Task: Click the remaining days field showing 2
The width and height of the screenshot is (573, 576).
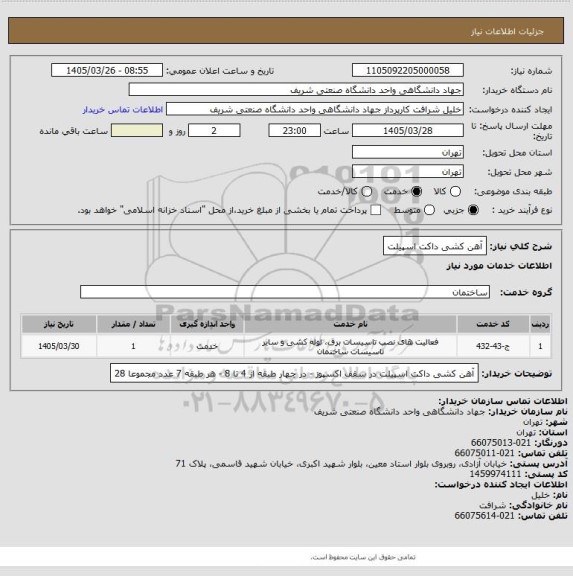Action: point(214,130)
